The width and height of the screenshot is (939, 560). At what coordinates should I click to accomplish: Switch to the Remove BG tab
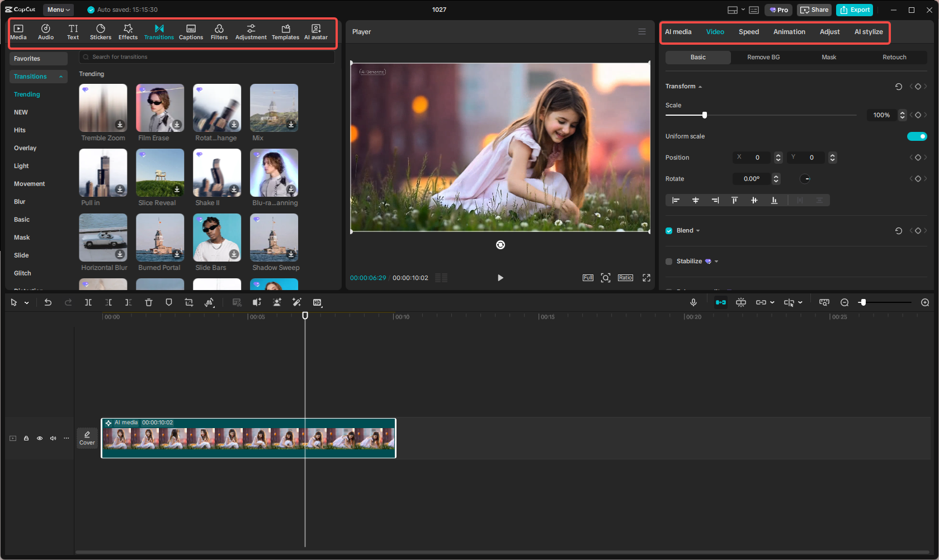pos(763,57)
